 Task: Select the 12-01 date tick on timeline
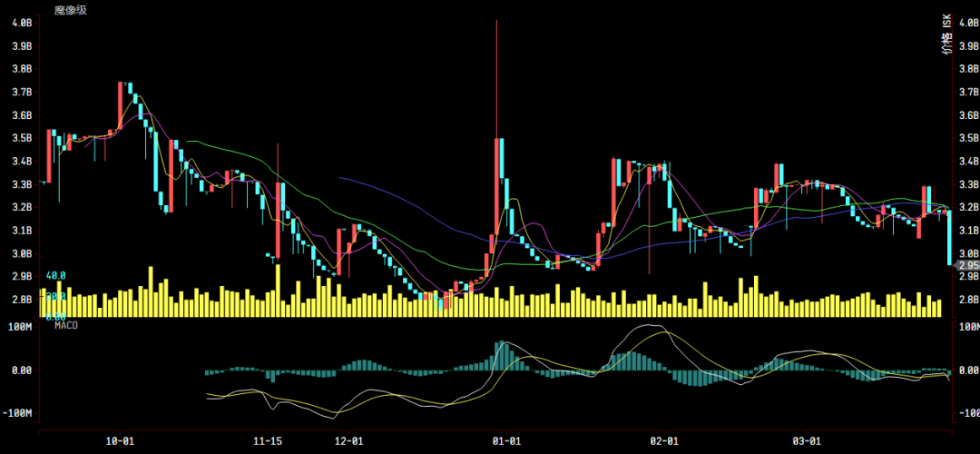coord(349,440)
